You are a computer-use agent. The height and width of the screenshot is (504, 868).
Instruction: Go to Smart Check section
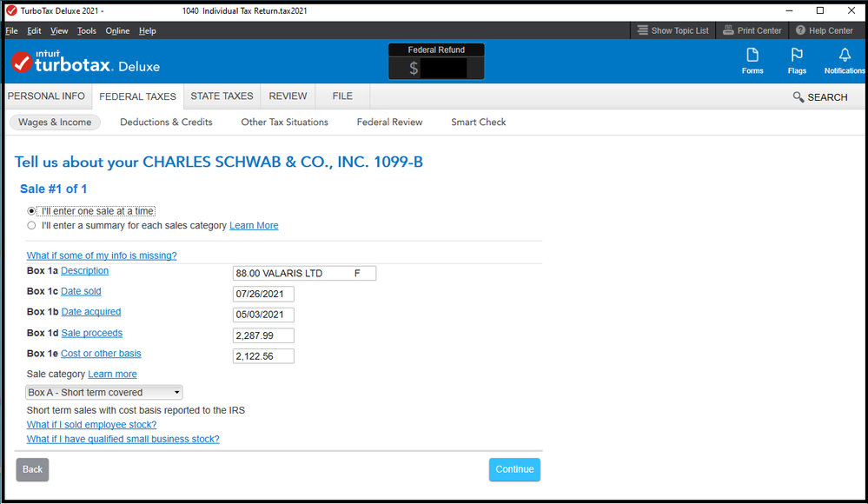coord(478,123)
